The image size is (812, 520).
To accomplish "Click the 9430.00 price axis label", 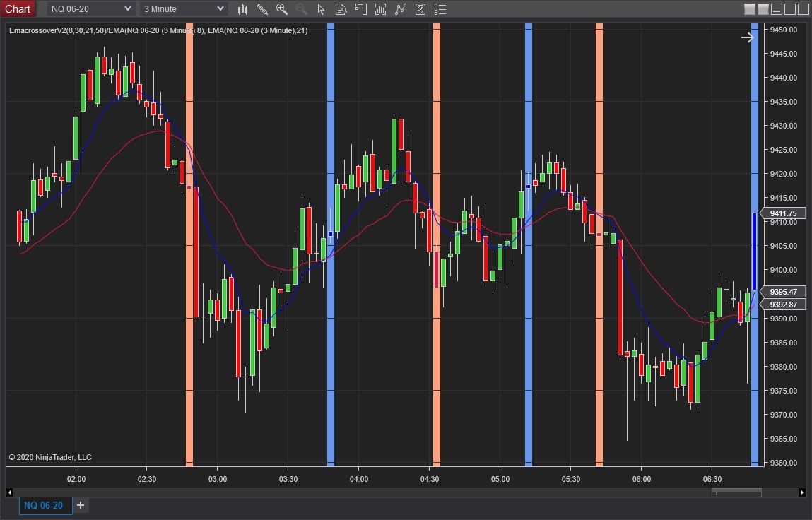I will (784, 126).
